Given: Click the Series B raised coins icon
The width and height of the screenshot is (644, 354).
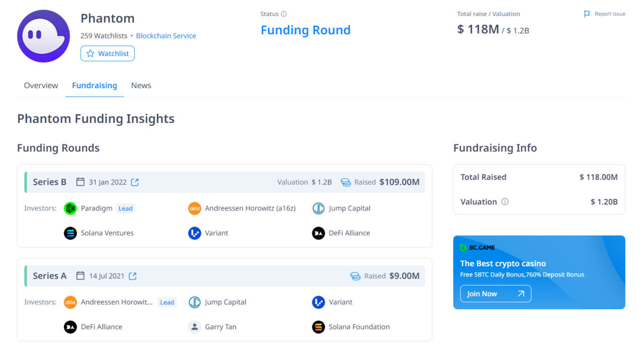Looking at the screenshot, I should point(346,182).
